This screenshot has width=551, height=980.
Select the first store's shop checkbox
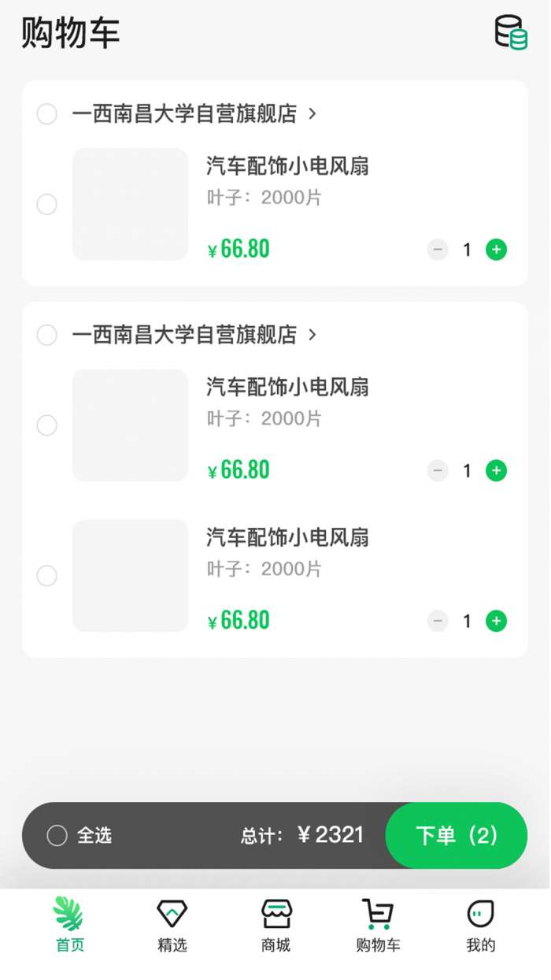coord(47,114)
